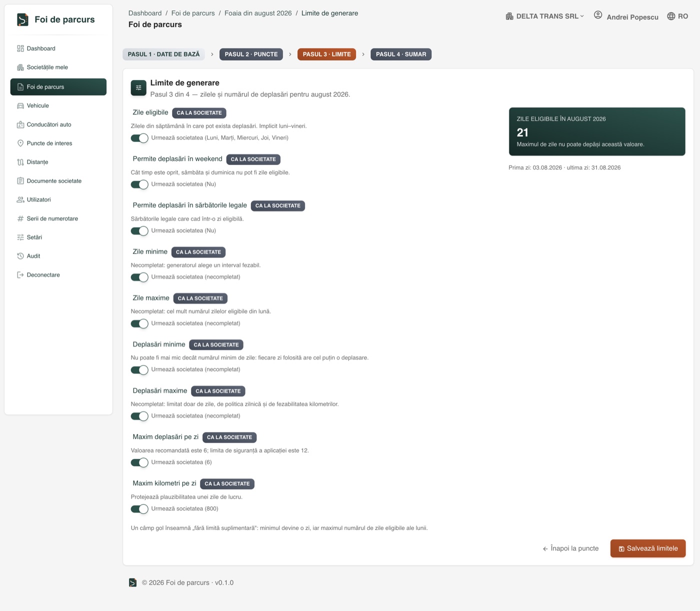The image size is (700, 611).
Task: Toggle Zile eligibile follow-company switch
Action: coord(139,138)
